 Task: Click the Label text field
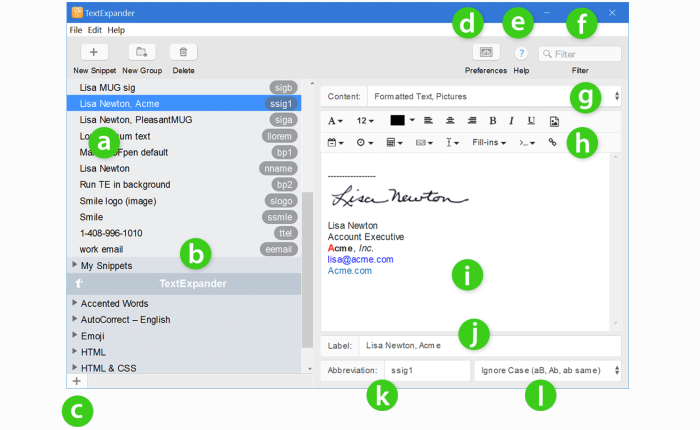coord(490,346)
